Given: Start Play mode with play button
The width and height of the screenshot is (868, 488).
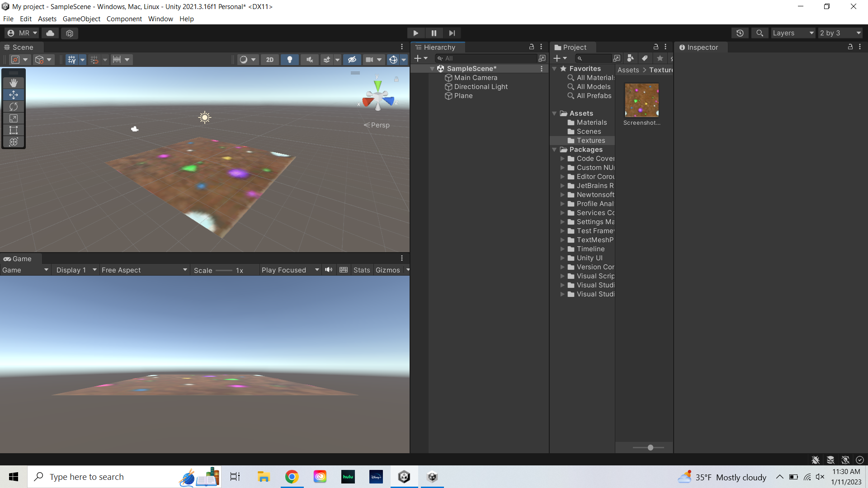Looking at the screenshot, I should click(415, 33).
